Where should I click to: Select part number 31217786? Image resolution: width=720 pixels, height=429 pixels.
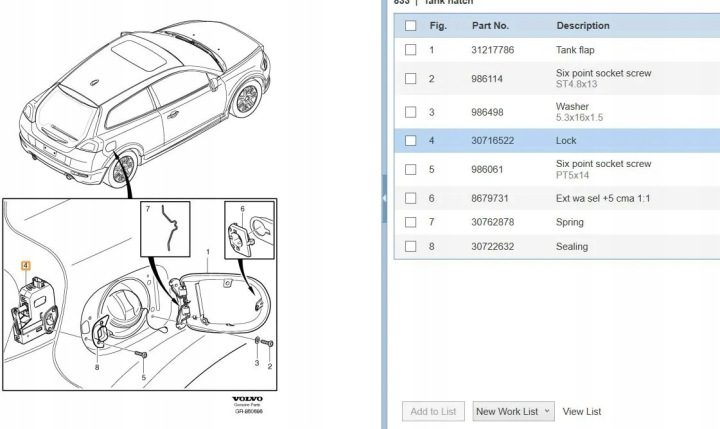click(x=493, y=50)
